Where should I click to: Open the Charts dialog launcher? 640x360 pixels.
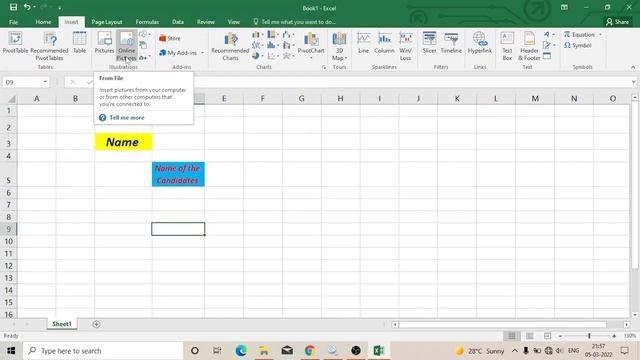[324, 67]
